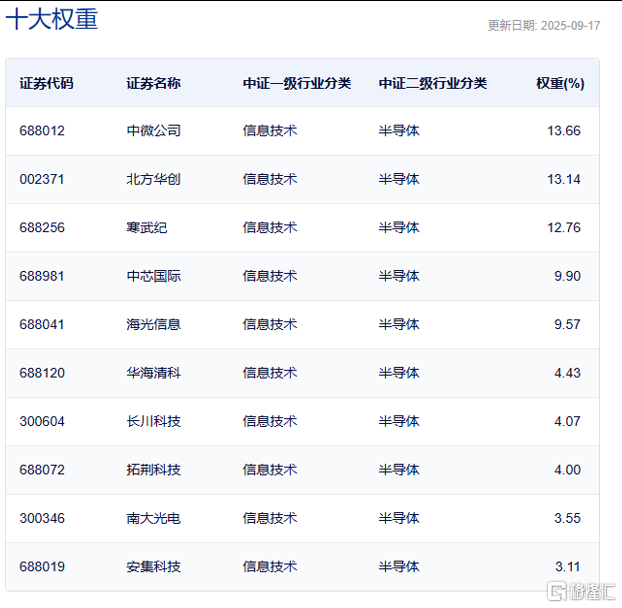Click 半导体 in the 中微公司 row
Screen dimensions: 622x608
pyautogui.click(x=399, y=131)
